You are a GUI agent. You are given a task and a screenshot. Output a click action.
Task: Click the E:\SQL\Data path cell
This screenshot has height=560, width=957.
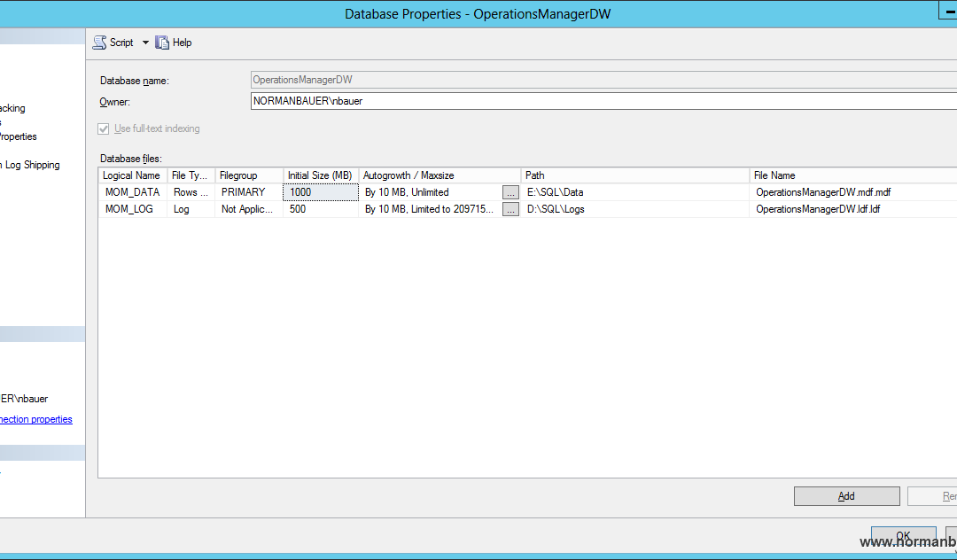tap(634, 192)
